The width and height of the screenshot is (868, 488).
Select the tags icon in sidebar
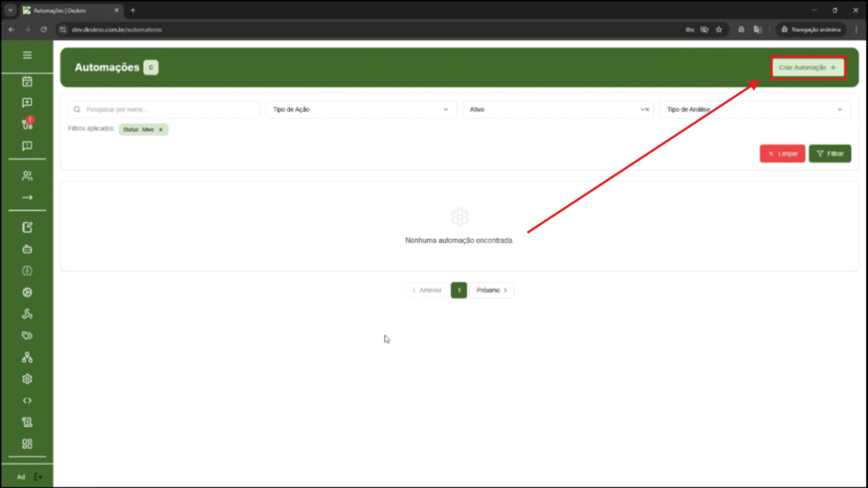click(27, 335)
